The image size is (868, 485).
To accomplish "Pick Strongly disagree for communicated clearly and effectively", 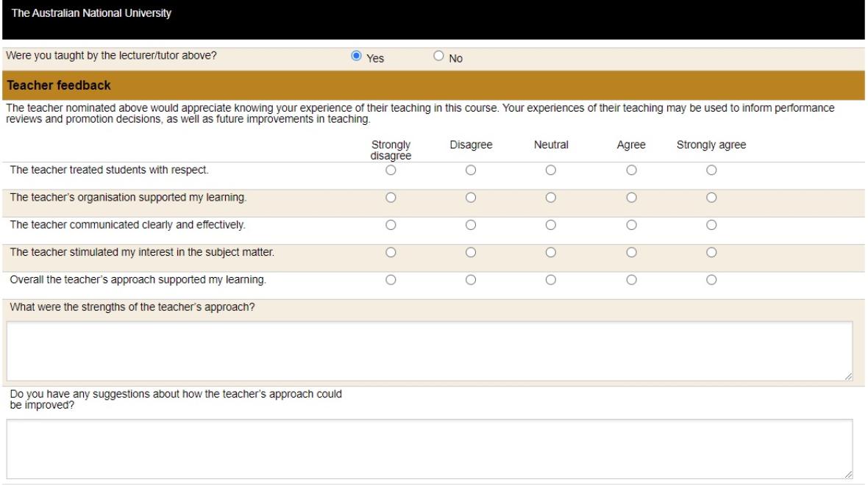I will (x=391, y=225).
